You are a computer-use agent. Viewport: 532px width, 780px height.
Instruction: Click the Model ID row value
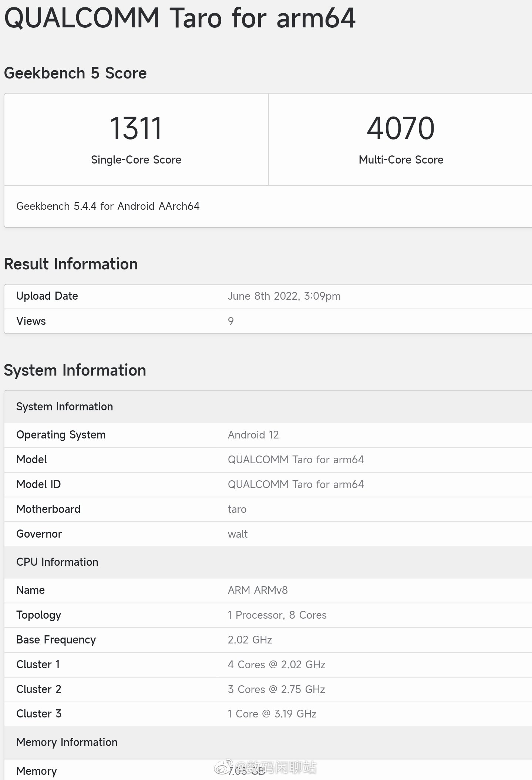point(296,484)
